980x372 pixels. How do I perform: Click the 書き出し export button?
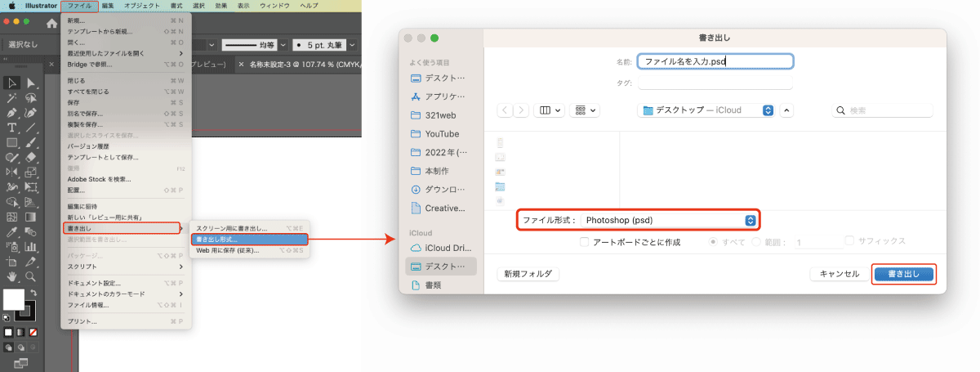pyautogui.click(x=903, y=275)
